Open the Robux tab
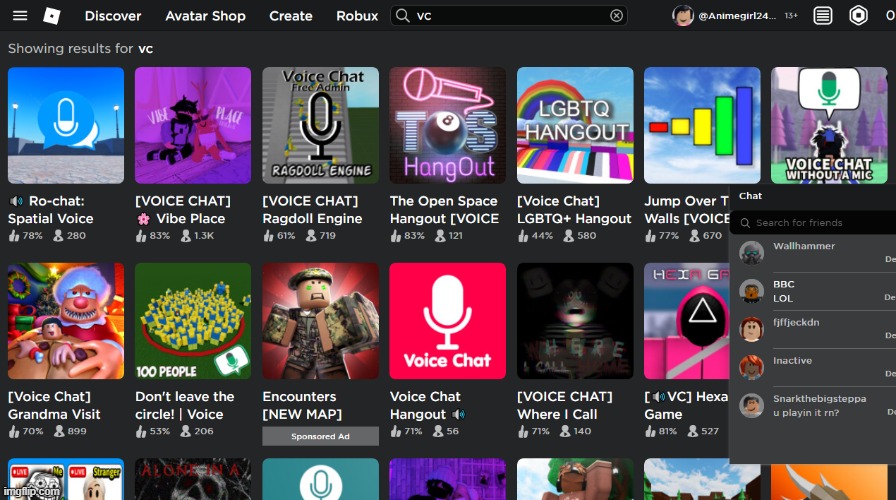The height and width of the screenshot is (500, 896). click(357, 16)
